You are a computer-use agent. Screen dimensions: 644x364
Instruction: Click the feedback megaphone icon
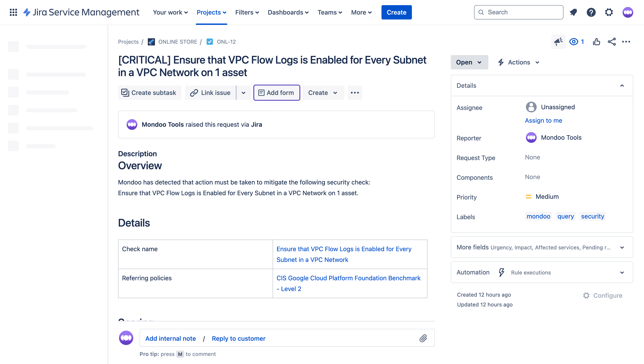click(558, 42)
